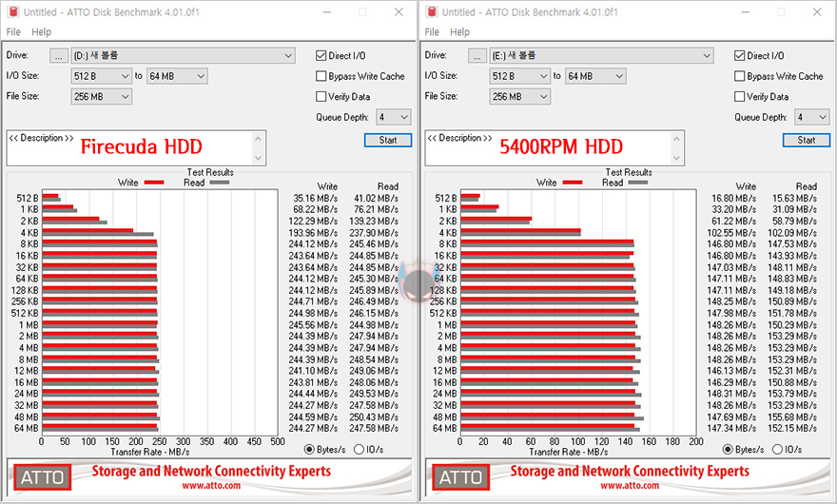837x504 pixels.
Task: Click ATTO app icon in left window title bar
Action: tap(13, 11)
